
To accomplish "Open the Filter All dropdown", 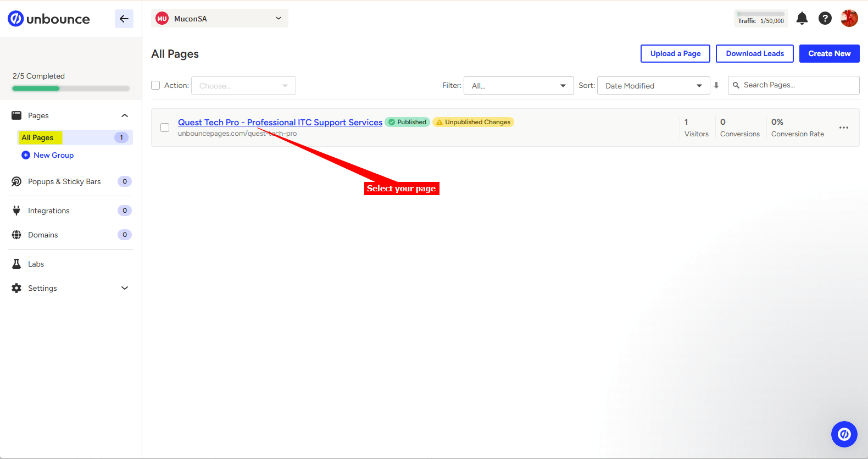I will pyautogui.click(x=519, y=85).
